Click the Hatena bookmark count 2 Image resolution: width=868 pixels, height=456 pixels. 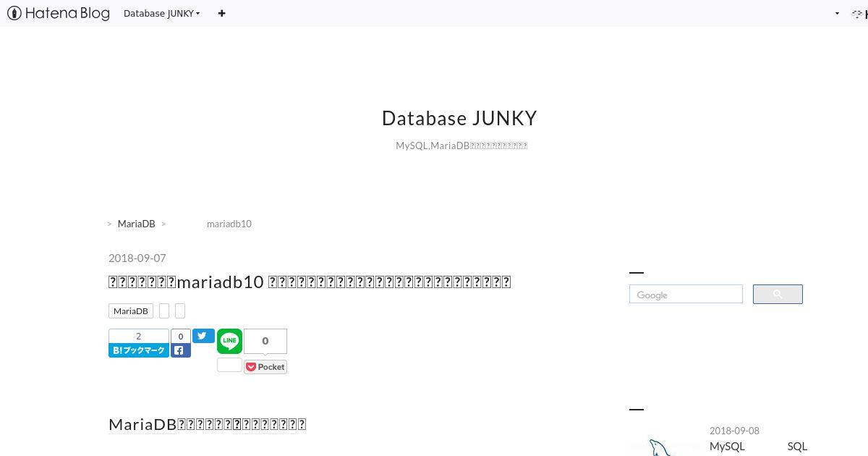click(x=138, y=336)
